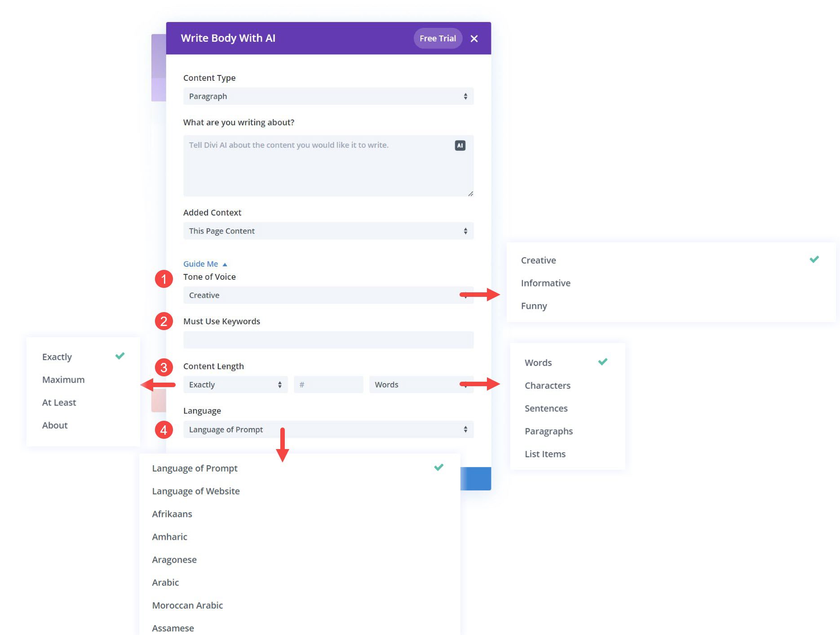
Task: Click the Must Use Keywords field
Action: [x=328, y=340]
